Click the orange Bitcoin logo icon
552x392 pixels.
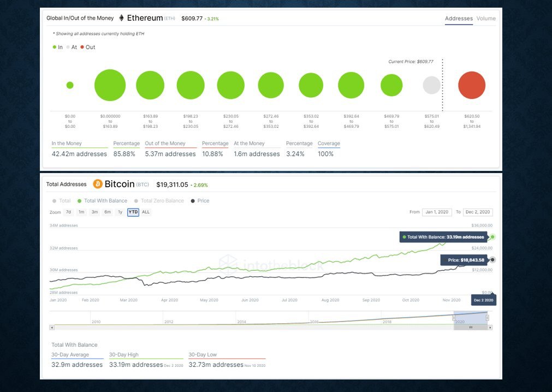98,184
